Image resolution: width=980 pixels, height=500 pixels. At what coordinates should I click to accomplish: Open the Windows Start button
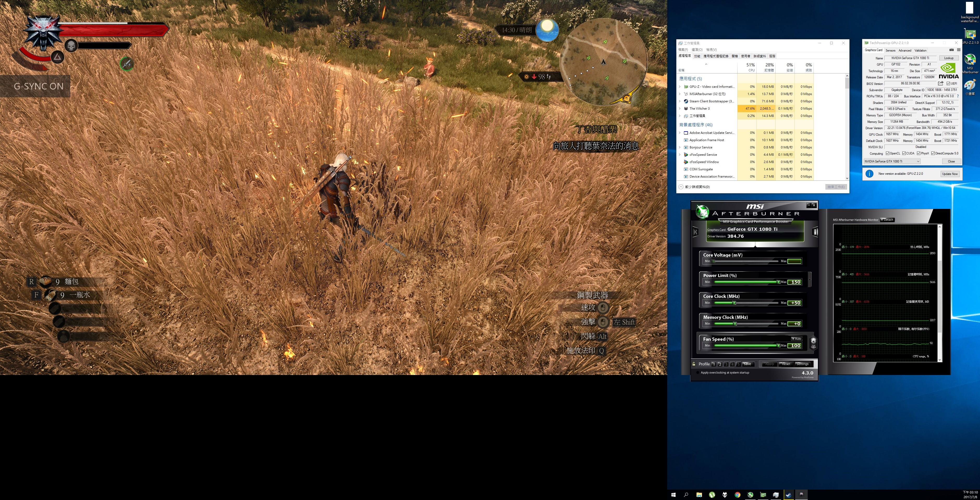pyautogui.click(x=673, y=495)
